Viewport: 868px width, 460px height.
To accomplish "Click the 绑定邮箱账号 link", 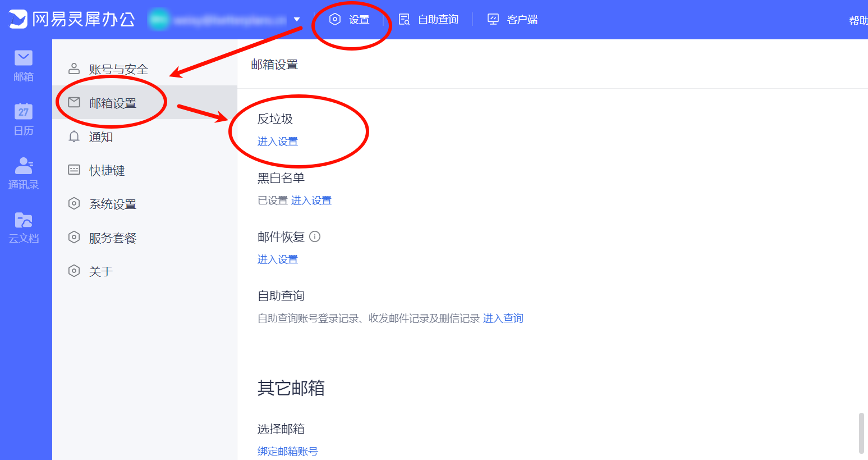I will [288, 451].
